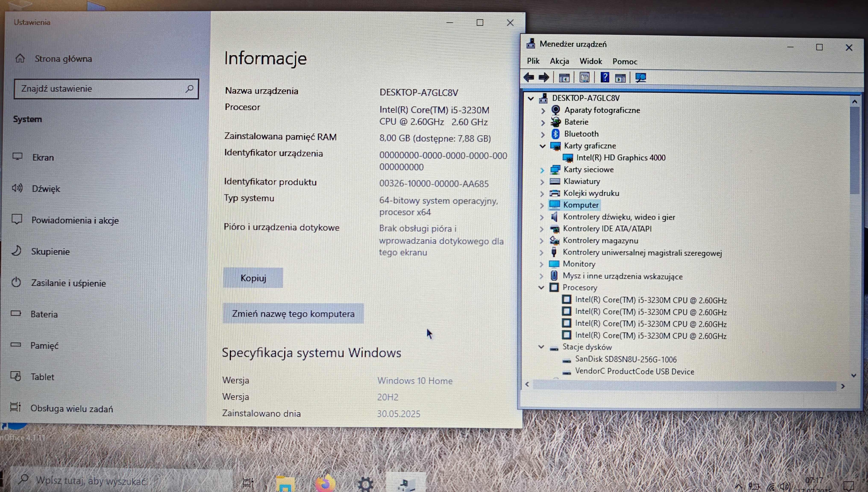Open File Explorer from taskbar
868x492 pixels.
click(x=285, y=483)
